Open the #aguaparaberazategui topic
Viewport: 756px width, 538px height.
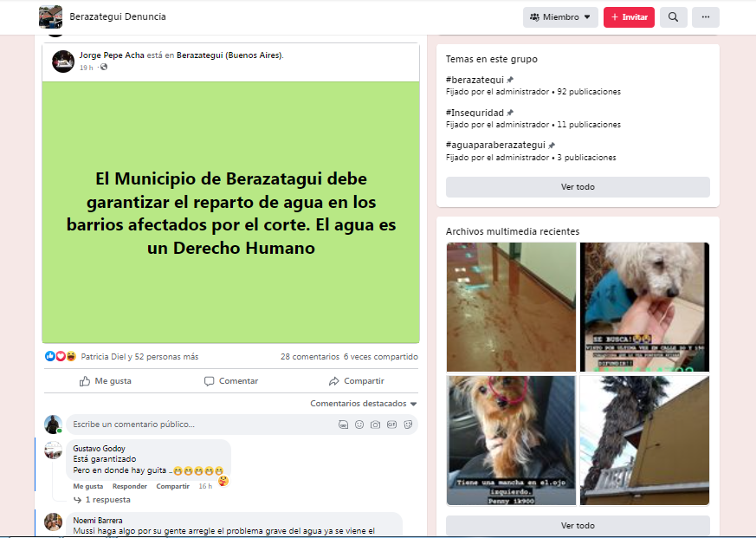click(495, 146)
